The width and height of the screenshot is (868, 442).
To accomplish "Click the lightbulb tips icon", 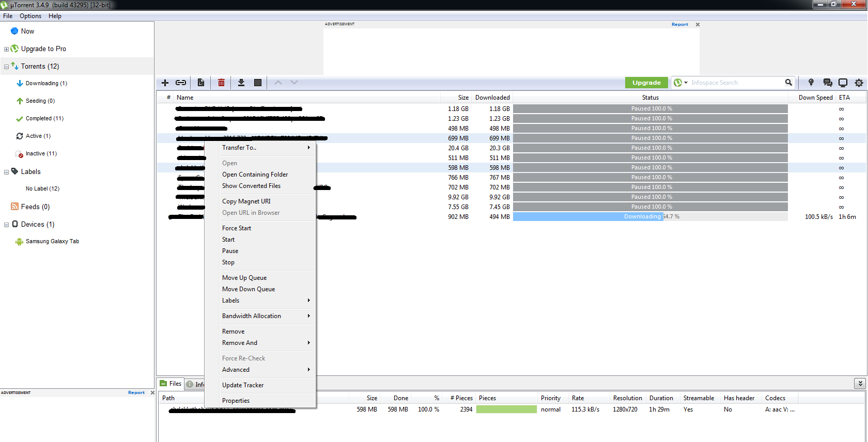I will pyautogui.click(x=811, y=83).
